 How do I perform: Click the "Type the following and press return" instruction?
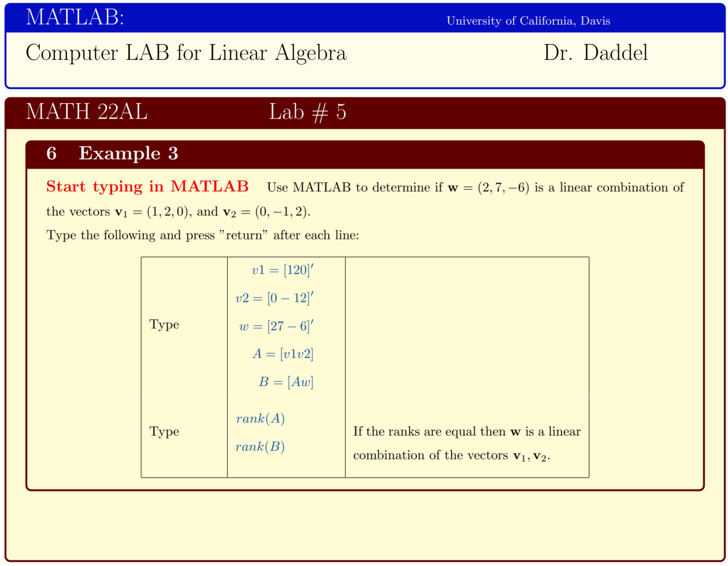[x=203, y=235]
